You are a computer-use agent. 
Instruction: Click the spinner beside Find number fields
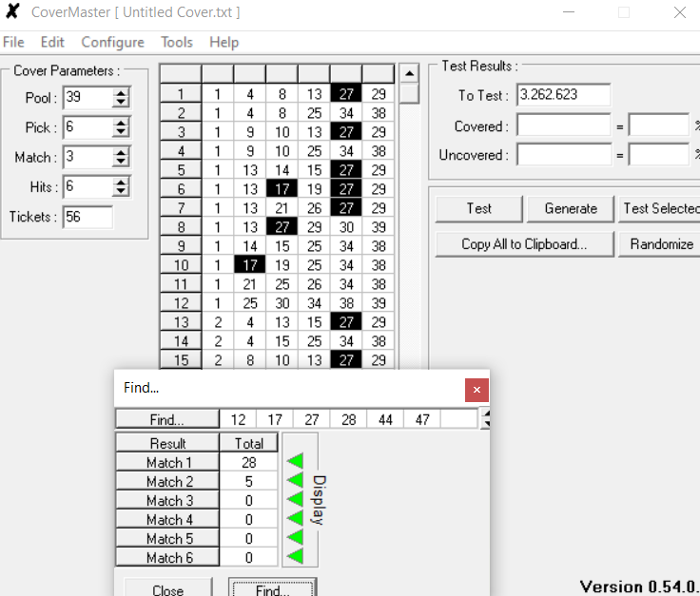pyautogui.click(x=485, y=419)
